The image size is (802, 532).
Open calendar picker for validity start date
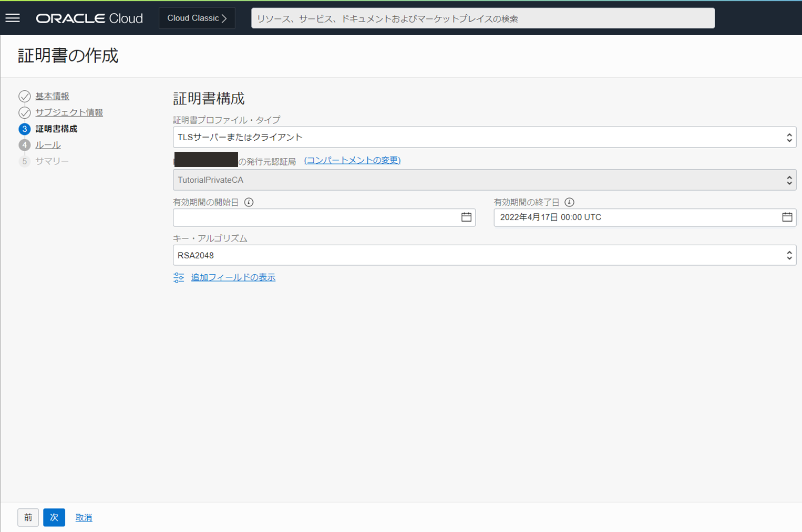(466, 217)
